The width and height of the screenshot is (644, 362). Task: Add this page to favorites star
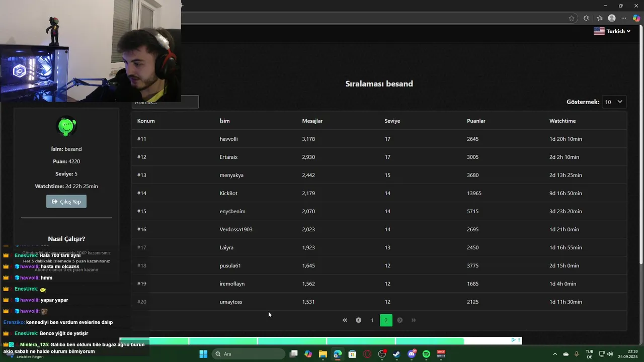coord(572,18)
